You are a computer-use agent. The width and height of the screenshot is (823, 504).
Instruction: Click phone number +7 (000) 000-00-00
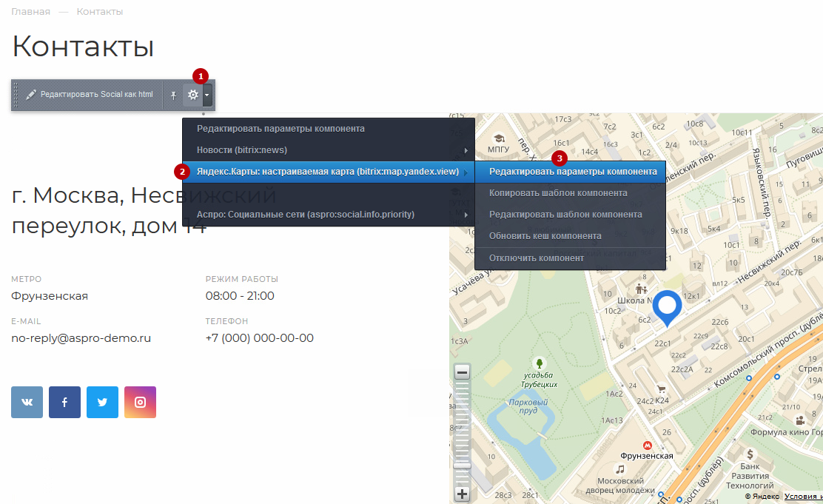259,338
